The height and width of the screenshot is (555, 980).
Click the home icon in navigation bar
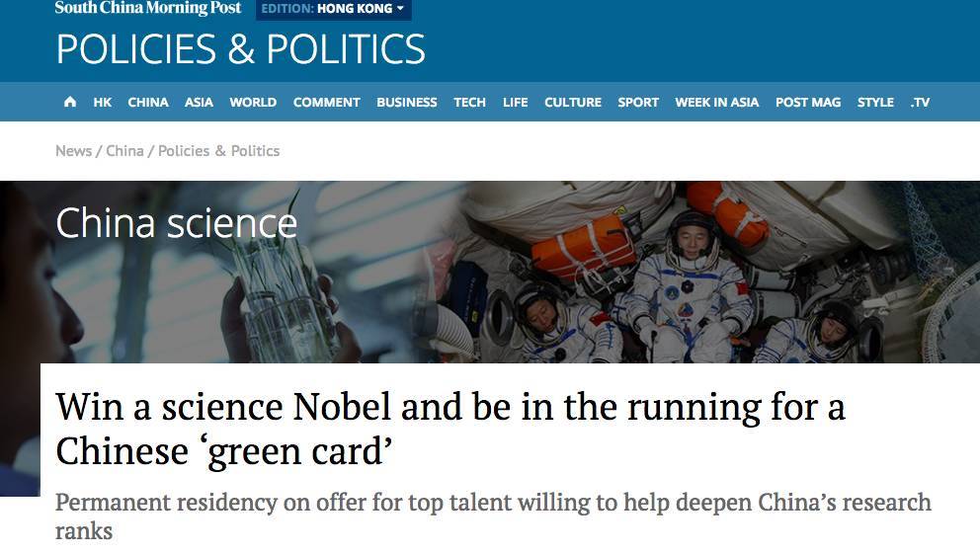pos(69,102)
